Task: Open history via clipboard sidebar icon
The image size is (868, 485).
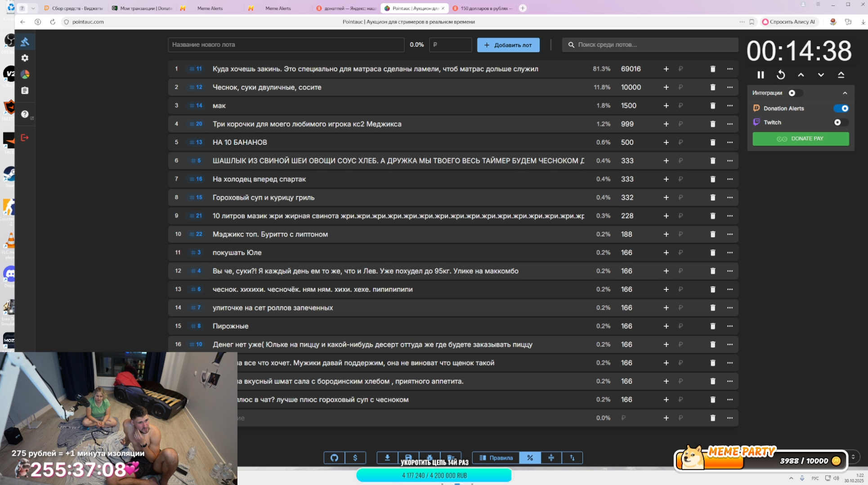Action: pos(25,90)
